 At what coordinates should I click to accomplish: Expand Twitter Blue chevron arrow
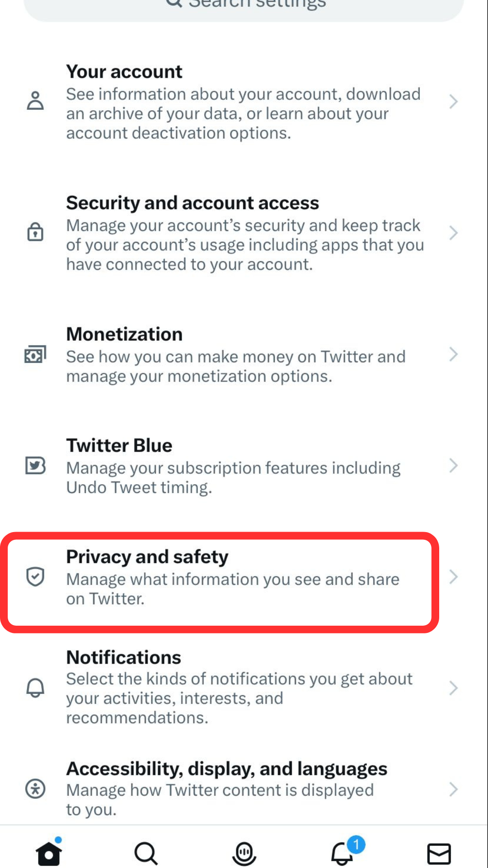coord(454,466)
